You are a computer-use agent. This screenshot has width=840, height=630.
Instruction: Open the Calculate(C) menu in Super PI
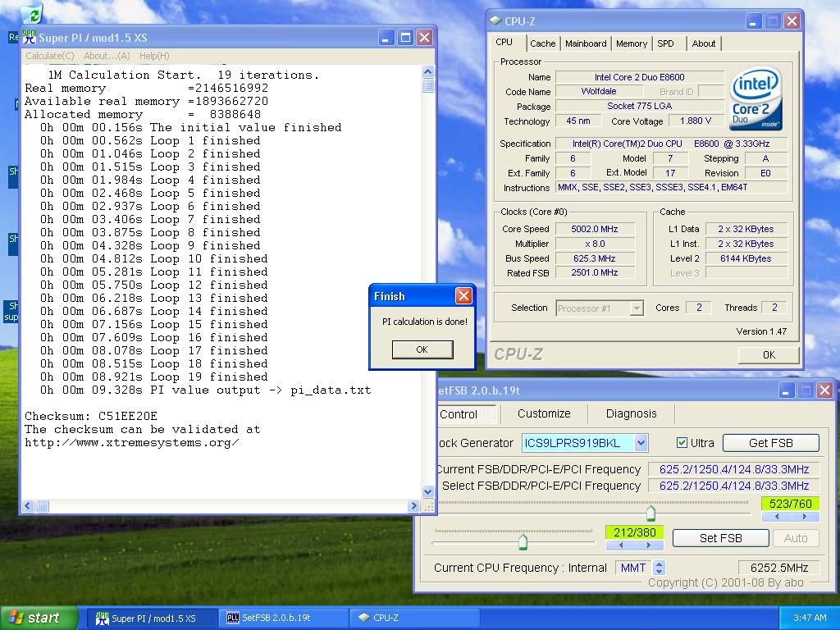pos(50,56)
